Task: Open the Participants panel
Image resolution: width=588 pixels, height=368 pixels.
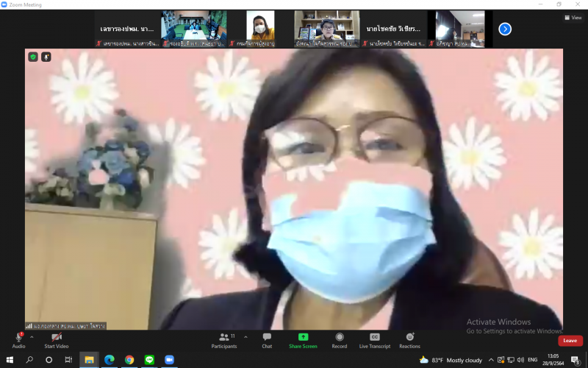Action: pos(224,340)
